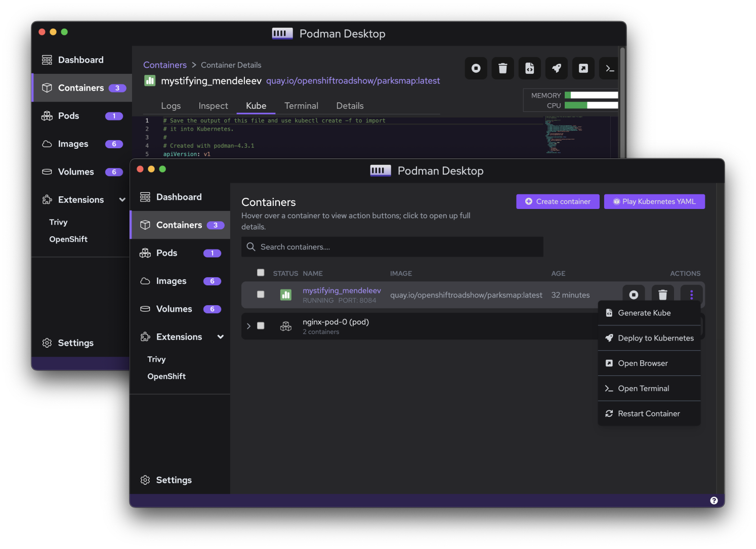756x549 pixels.
Task: Generate Kube icon in back window toolbar
Action: 529,68
